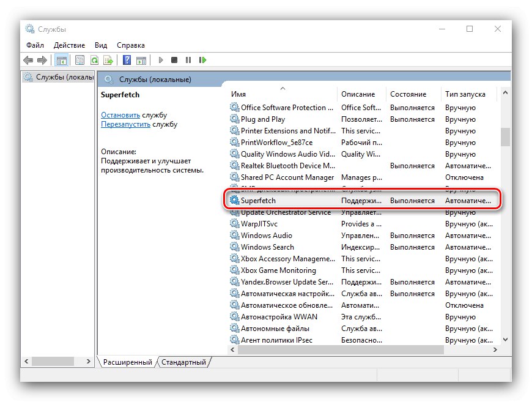532x402 pixels.
Task: Click the Start service play icon
Action: [161, 60]
